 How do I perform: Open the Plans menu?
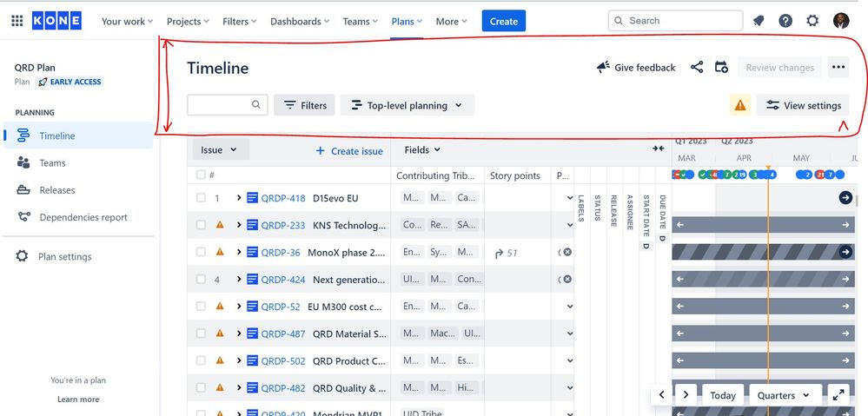pos(407,21)
